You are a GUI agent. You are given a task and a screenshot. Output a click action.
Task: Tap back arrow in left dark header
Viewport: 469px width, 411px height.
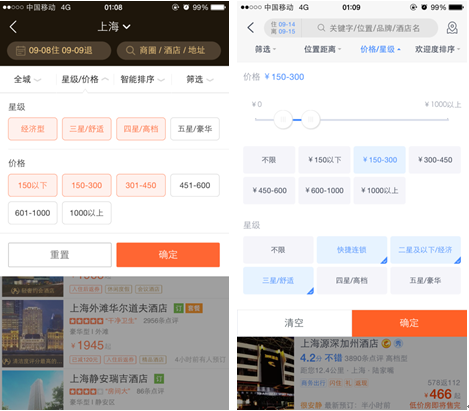click(13, 27)
